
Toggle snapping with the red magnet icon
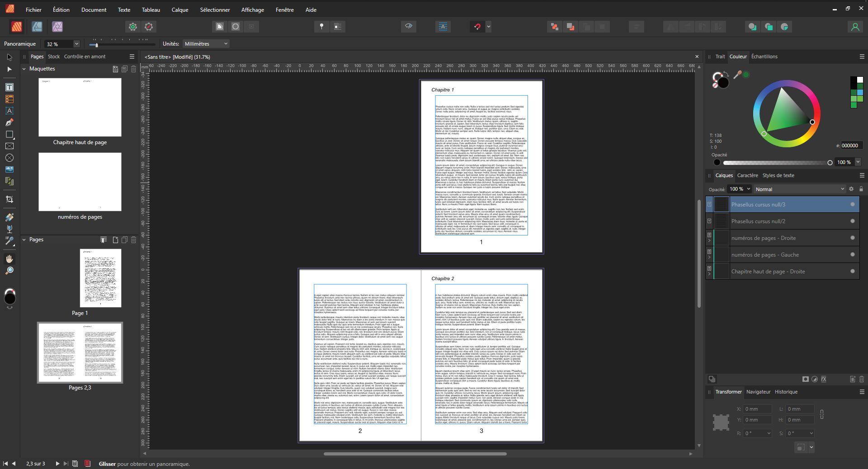coord(477,27)
